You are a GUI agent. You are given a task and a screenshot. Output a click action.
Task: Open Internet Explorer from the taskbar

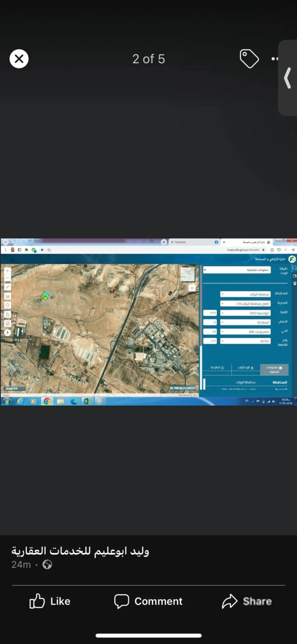20,401
